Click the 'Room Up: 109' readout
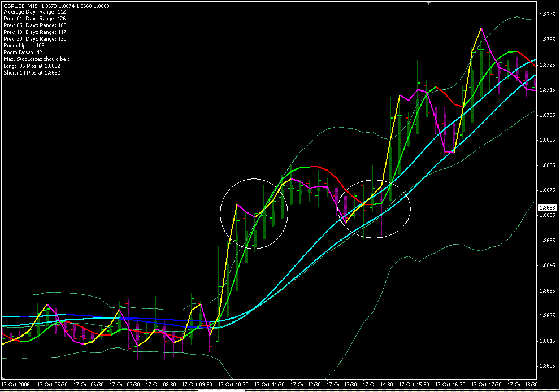Viewport: 560px width, 392px height. pyautogui.click(x=24, y=46)
